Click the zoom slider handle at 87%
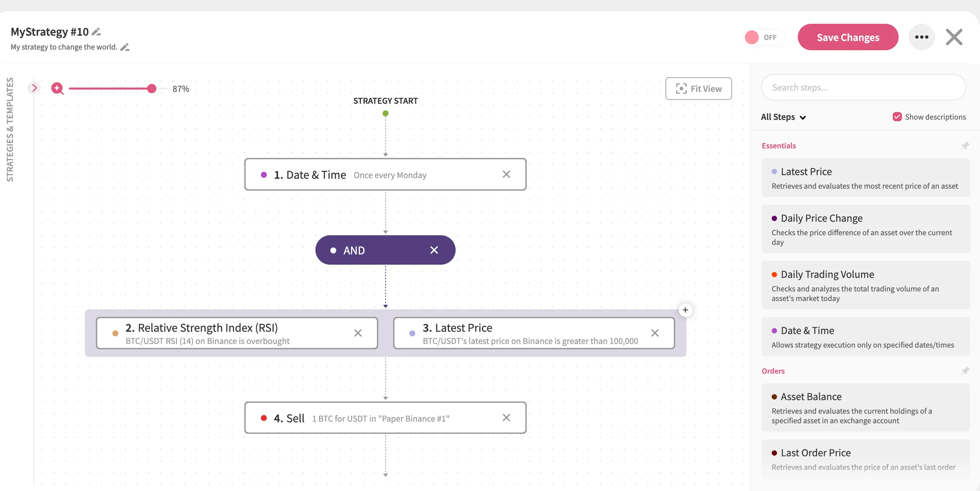Screen dimensions: 980x491 [152, 89]
